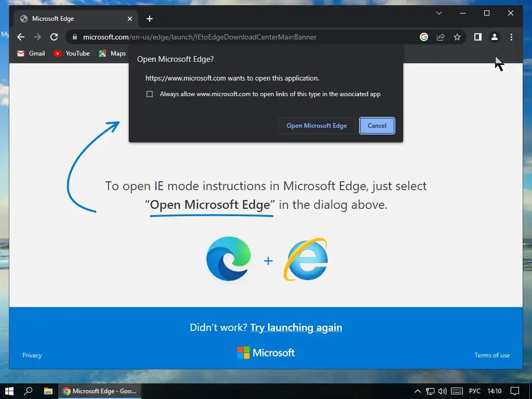532x399 pixels.
Task: Go back to the previous page
Action: pos(21,37)
